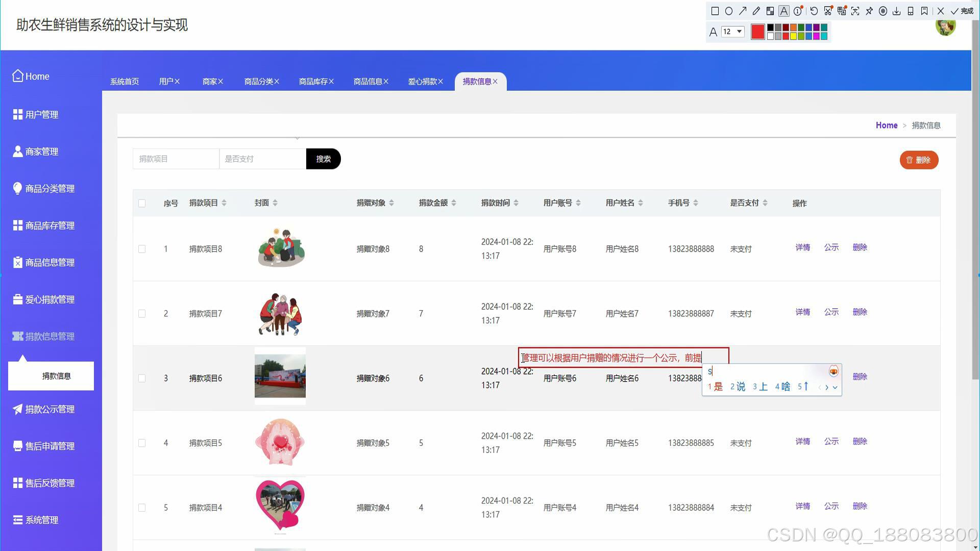Select the arrow drawing tool
Viewport: 980px width, 551px height.
tap(743, 11)
